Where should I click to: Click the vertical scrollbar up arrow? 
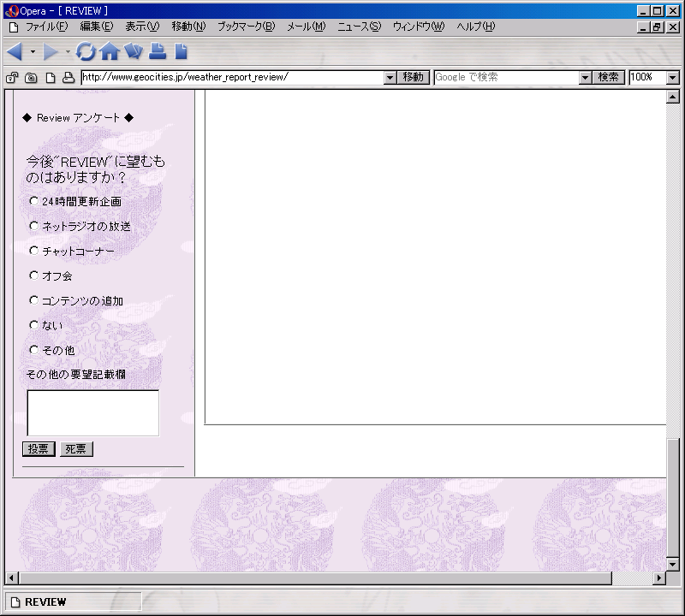(x=673, y=97)
